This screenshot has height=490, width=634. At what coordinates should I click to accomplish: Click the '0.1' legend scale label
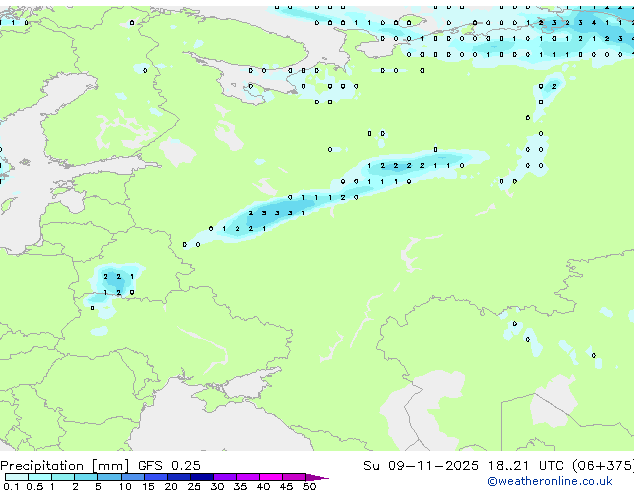click(11, 486)
